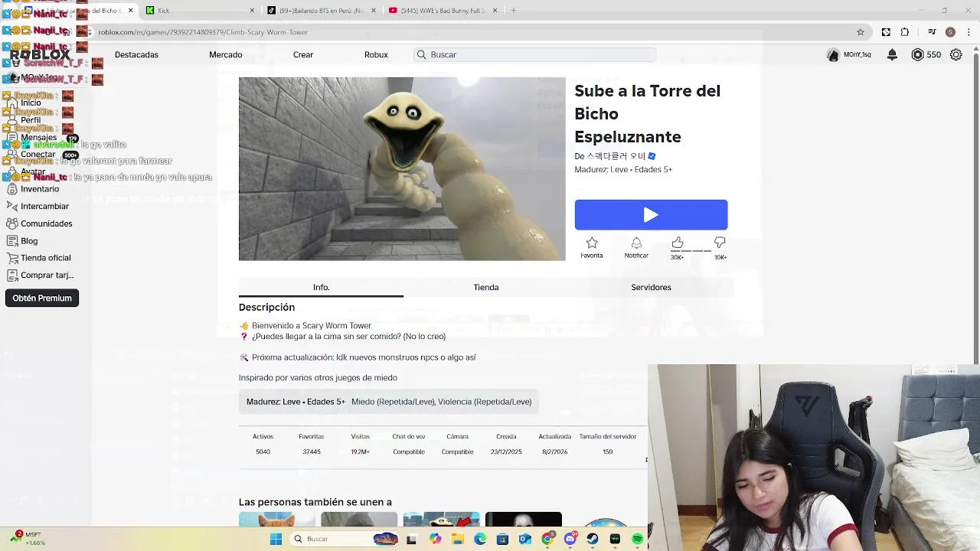Screen dimensions: 980x551
Task: Open Outlook from the taskbar
Action: click(x=524, y=539)
